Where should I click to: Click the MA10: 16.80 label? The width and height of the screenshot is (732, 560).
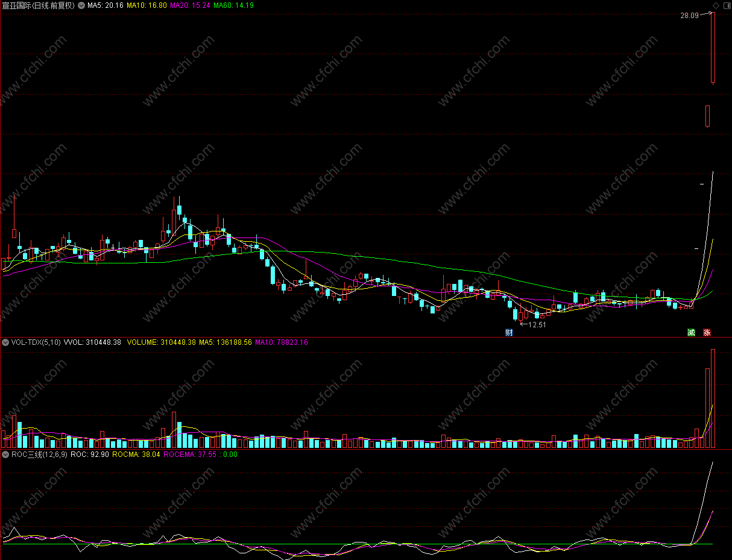click(x=146, y=5)
